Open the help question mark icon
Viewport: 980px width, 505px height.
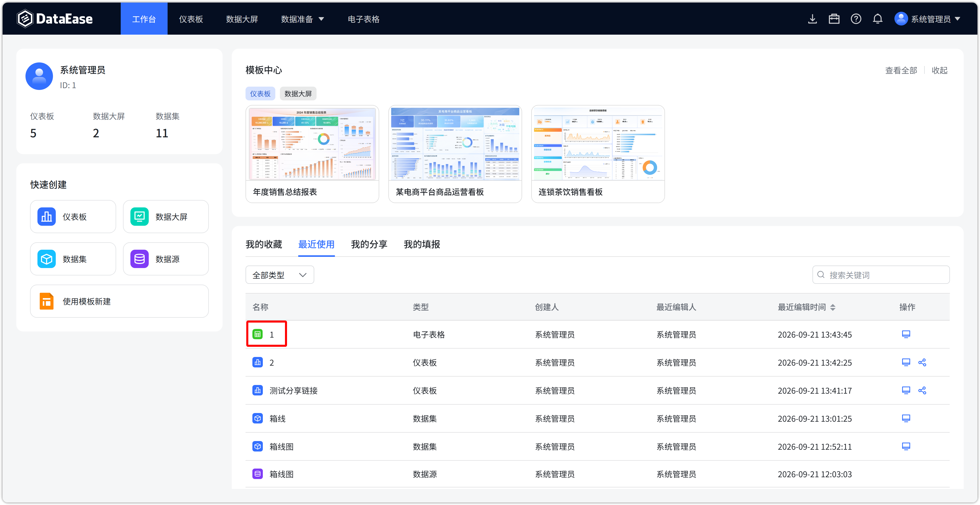(x=856, y=19)
